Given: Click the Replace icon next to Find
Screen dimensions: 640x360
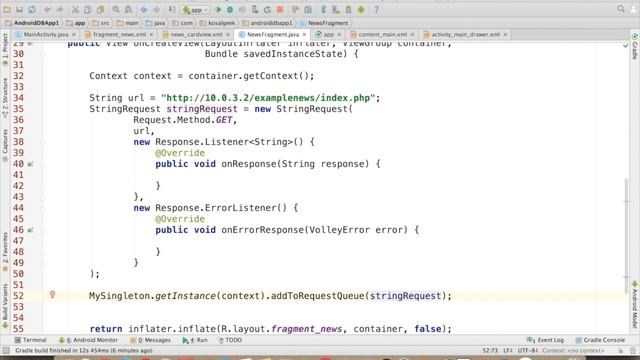Looking at the screenshot, I should click(x=128, y=9).
